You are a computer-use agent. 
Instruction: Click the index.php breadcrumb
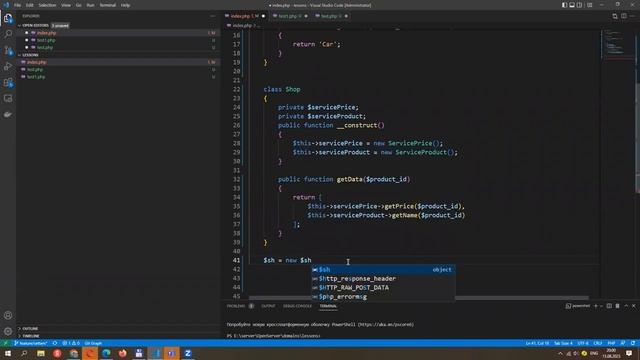tap(242, 25)
